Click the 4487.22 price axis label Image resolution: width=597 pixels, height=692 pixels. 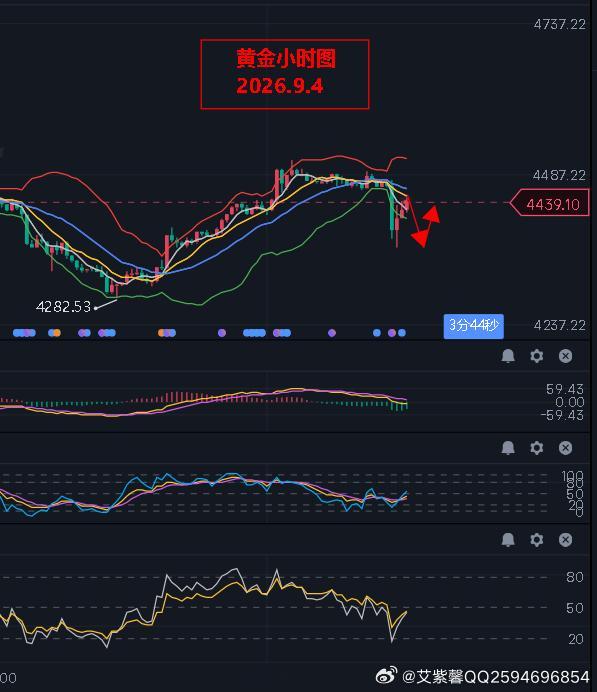point(559,176)
